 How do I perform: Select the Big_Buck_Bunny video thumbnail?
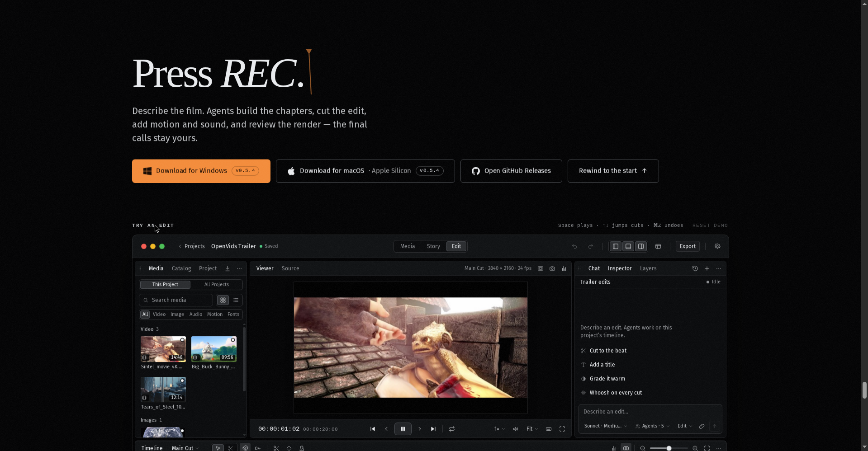(214, 349)
